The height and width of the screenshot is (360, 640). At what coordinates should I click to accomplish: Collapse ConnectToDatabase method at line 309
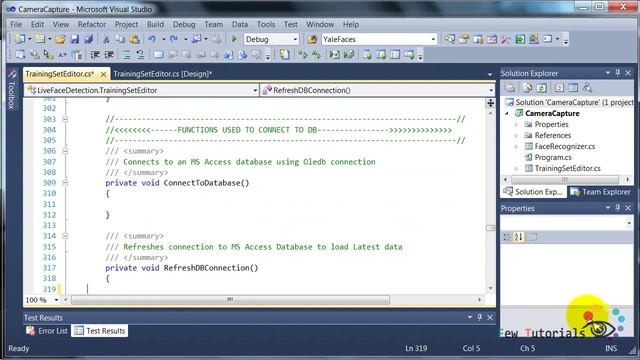[65, 183]
